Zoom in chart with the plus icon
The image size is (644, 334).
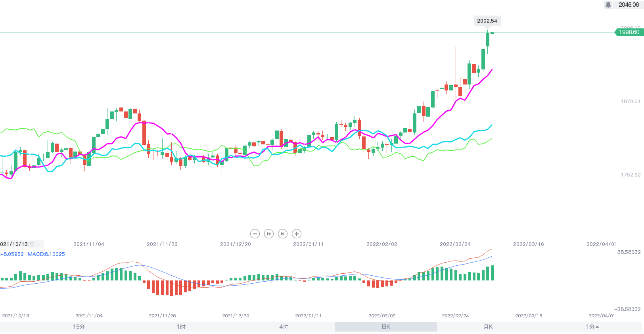[296, 234]
